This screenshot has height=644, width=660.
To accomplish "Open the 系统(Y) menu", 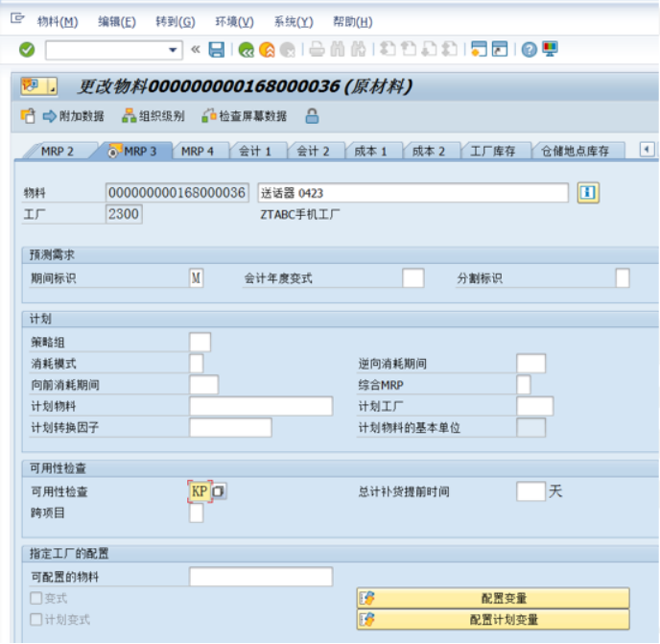I will click(x=294, y=21).
